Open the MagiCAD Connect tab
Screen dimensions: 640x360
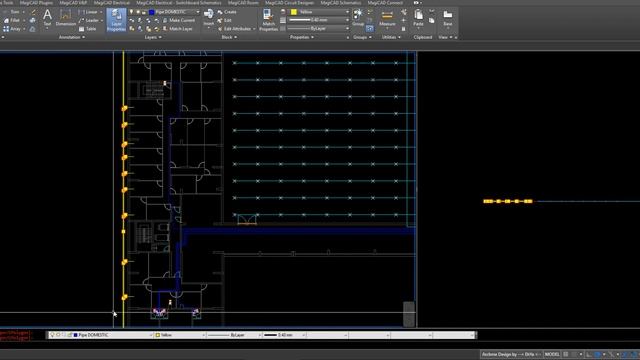[x=385, y=2]
